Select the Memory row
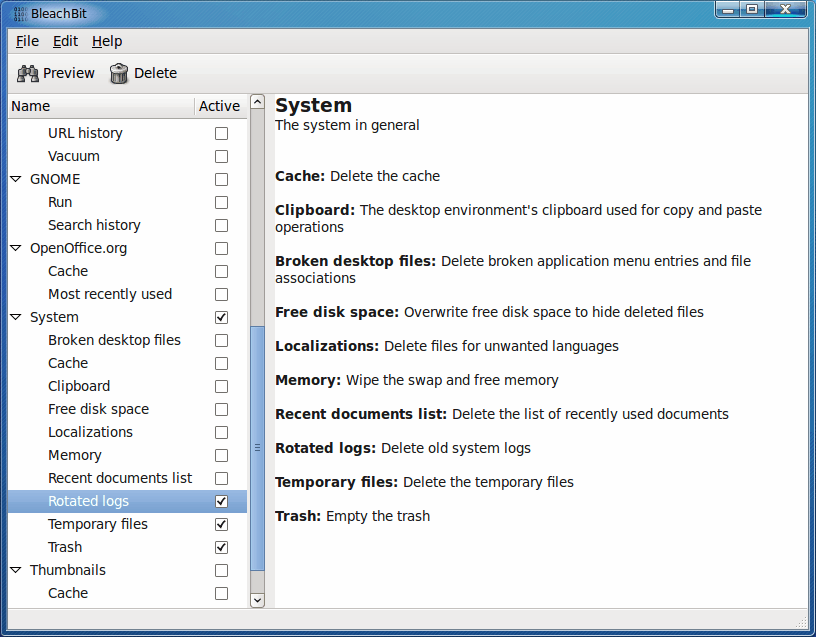 click(x=128, y=455)
